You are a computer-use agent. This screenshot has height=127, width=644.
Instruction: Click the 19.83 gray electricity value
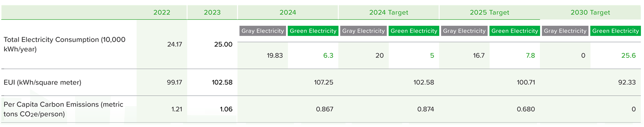coord(275,55)
